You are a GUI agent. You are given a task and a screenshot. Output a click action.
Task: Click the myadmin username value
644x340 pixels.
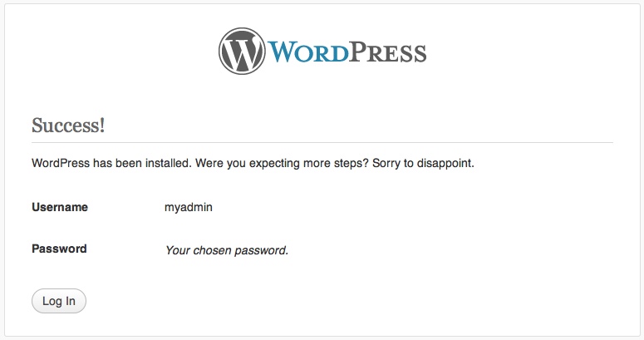click(x=189, y=207)
